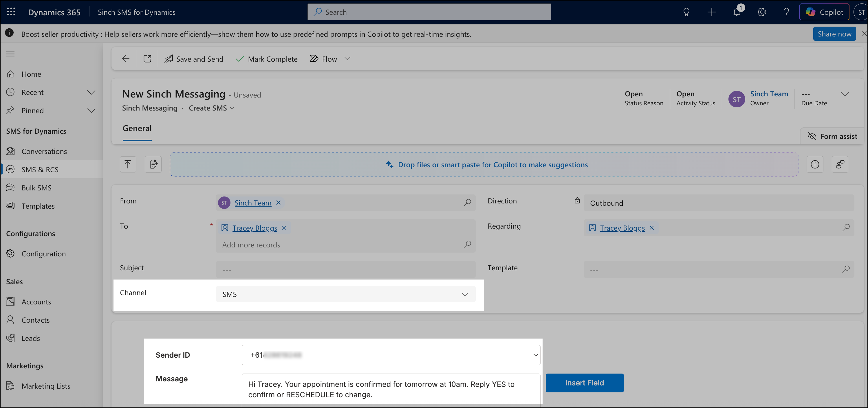Dismiss the Boost seller productivity banner

(x=864, y=34)
